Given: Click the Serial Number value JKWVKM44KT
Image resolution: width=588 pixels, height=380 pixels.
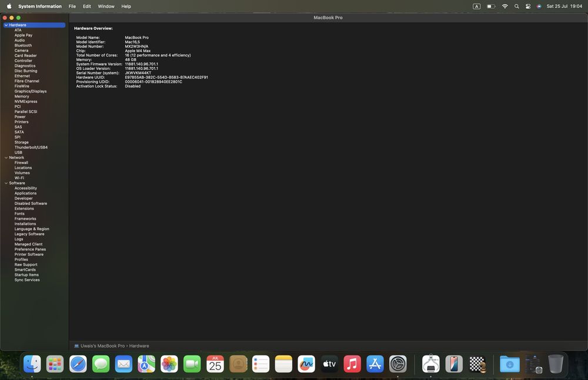Looking at the screenshot, I should [138, 73].
